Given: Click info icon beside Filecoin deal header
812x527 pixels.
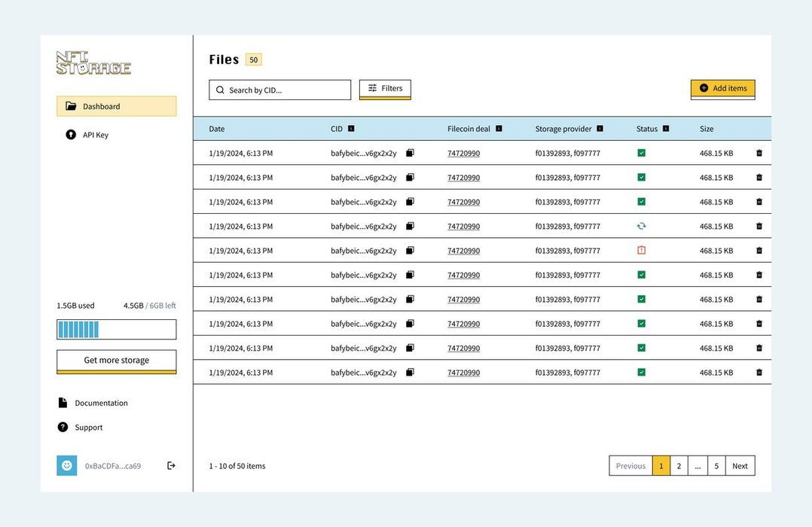Looking at the screenshot, I should [499, 129].
